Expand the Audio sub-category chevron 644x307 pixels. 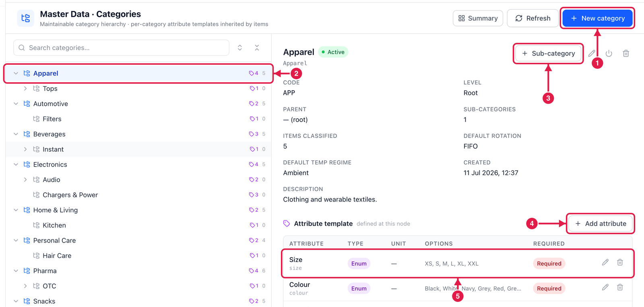click(25, 180)
